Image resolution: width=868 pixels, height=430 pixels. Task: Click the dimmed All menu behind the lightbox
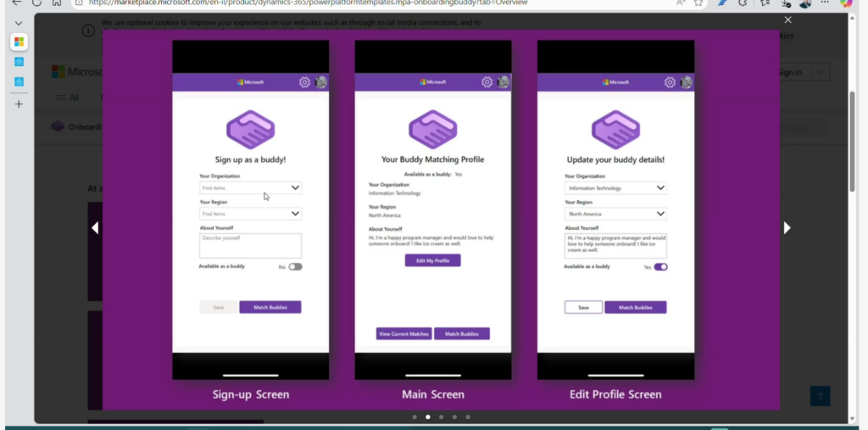click(x=68, y=98)
